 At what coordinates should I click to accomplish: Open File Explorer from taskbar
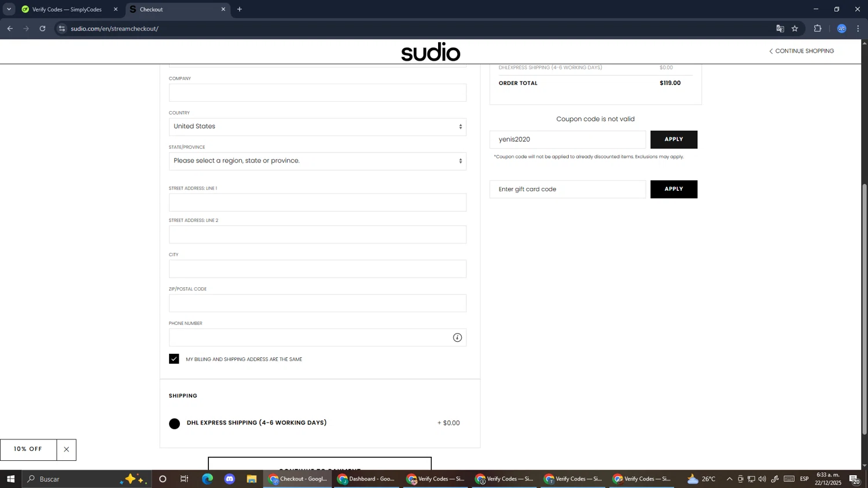pos(252,479)
